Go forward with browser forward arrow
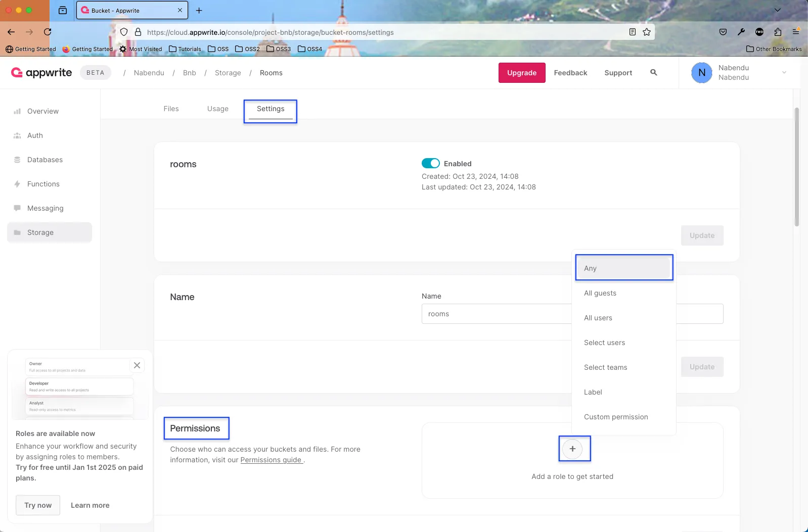808x532 pixels. pos(29,32)
